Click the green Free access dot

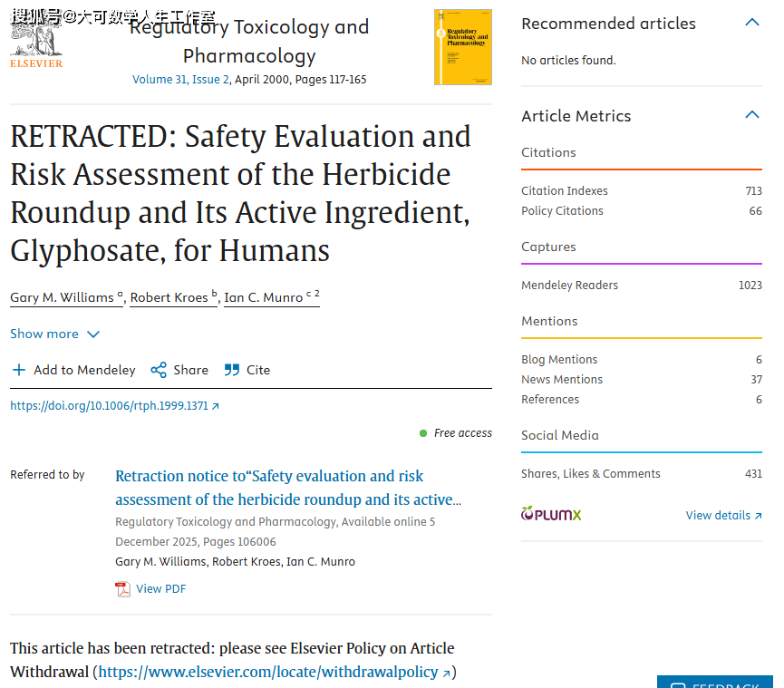pyautogui.click(x=423, y=433)
